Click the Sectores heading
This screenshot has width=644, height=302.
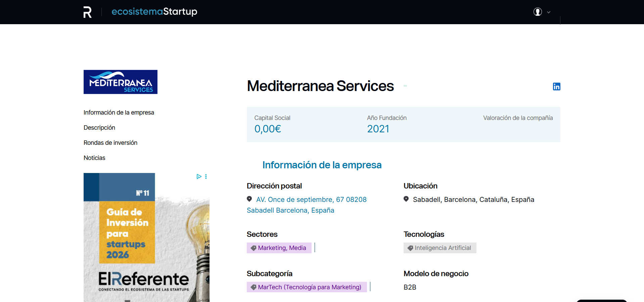coord(262,234)
